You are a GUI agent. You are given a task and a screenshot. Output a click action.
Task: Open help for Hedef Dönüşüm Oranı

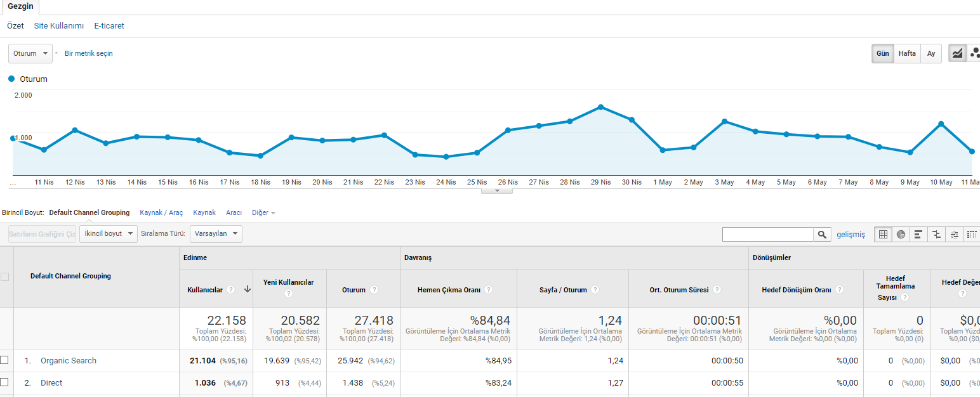point(839,290)
